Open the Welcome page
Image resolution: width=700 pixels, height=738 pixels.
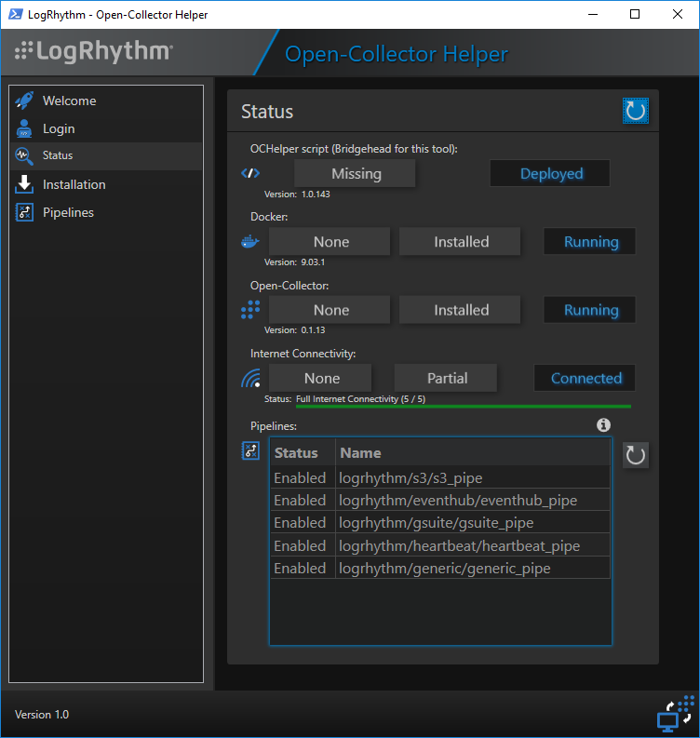(106, 101)
